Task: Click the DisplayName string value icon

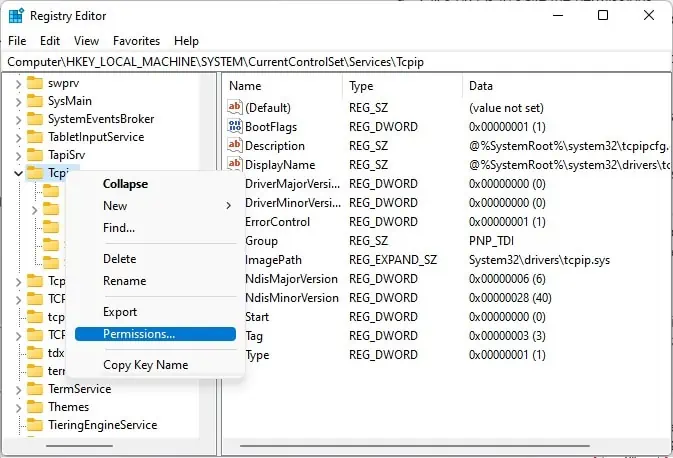Action: (x=235, y=164)
